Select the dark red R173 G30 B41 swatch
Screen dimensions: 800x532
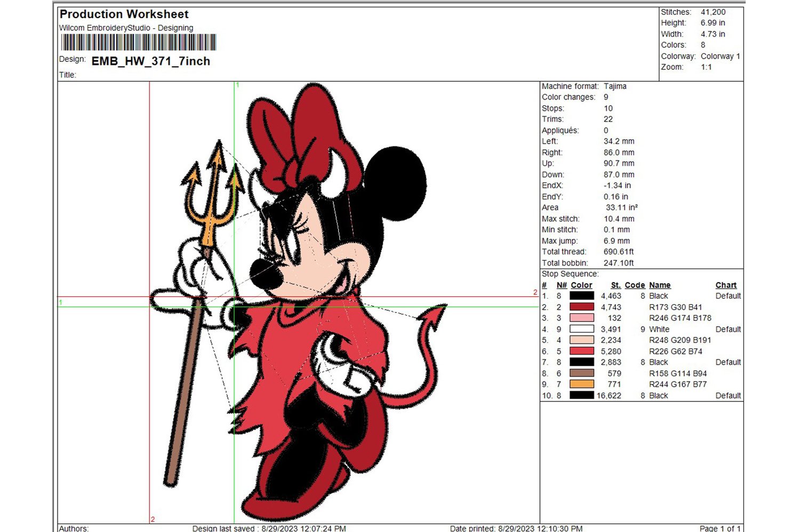(x=582, y=307)
